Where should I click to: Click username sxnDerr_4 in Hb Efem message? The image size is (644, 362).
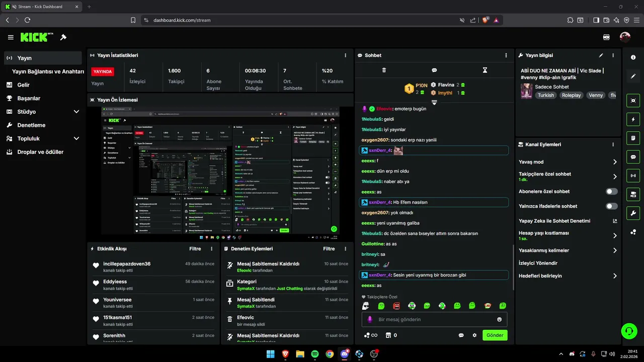tap(379, 202)
